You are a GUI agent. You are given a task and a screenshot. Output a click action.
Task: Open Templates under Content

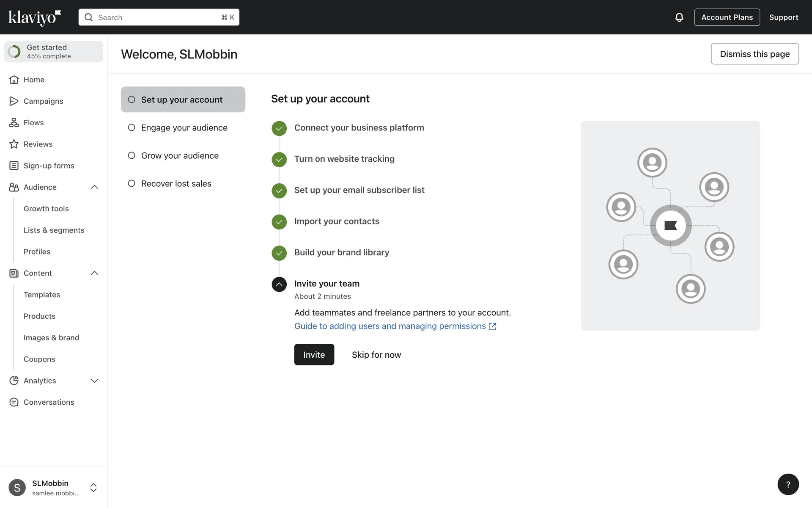[42, 295]
